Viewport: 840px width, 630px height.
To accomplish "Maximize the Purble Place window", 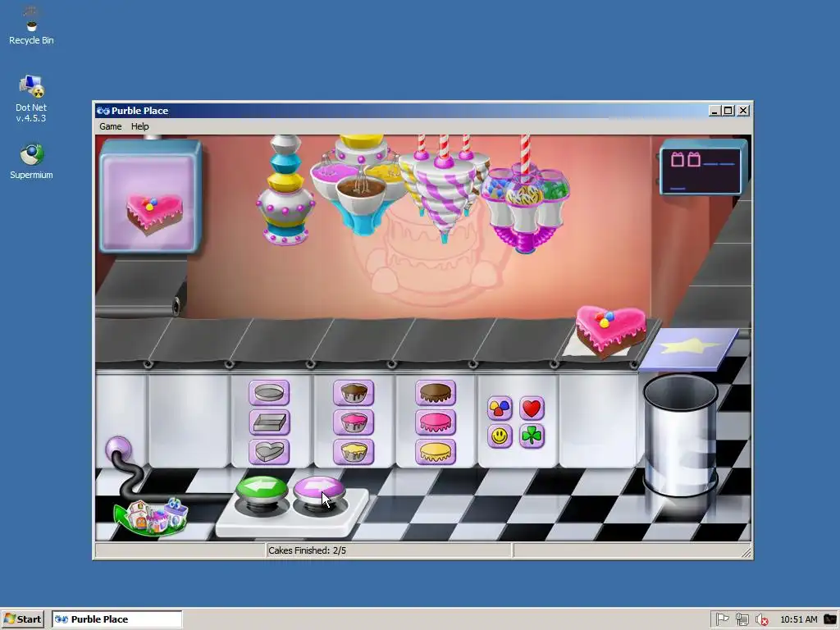I will pos(728,111).
